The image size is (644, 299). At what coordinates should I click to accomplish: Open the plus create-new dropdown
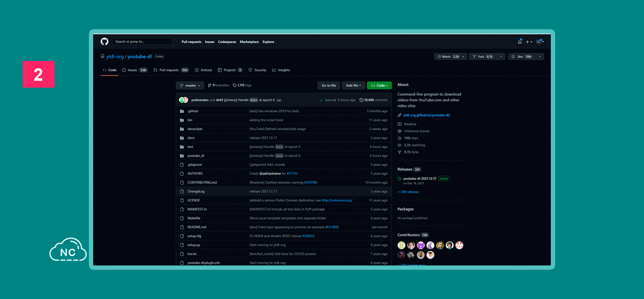529,42
